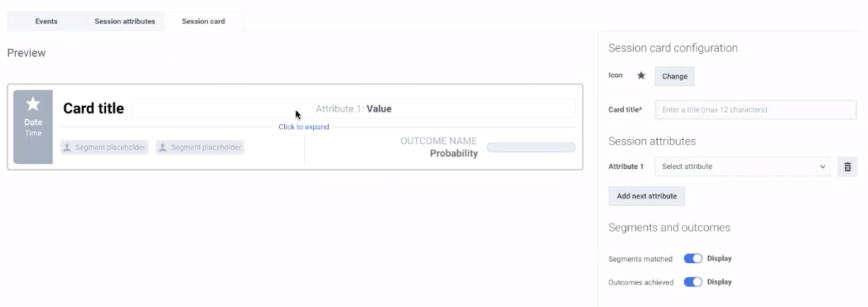The width and height of the screenshot is (868, 307).
Task: Click the second Segment placeholder person icon
Action: click(x=162, y=147)
